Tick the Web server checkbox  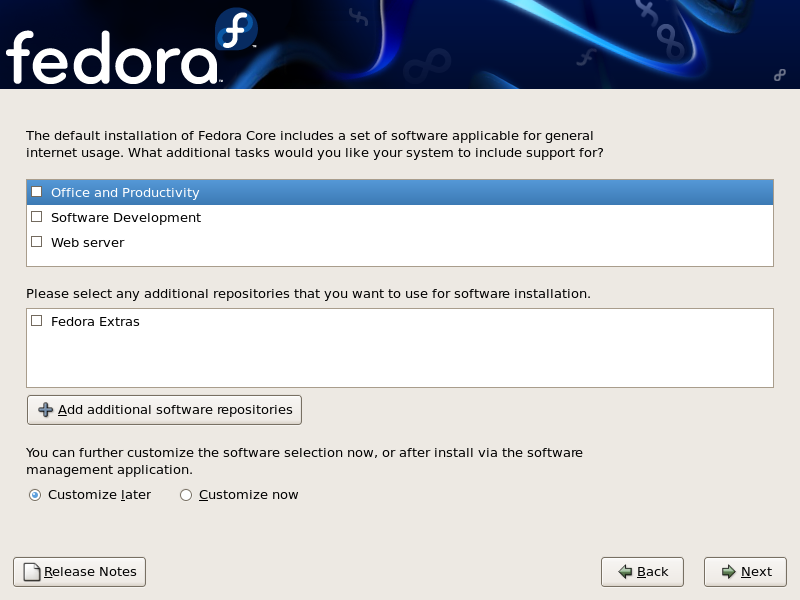click(x=37, y=242)
